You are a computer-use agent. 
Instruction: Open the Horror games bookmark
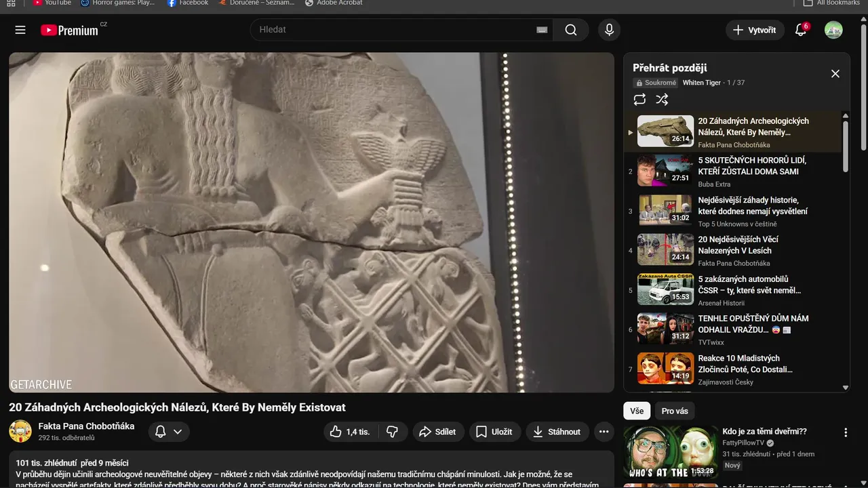pos(117,3)
